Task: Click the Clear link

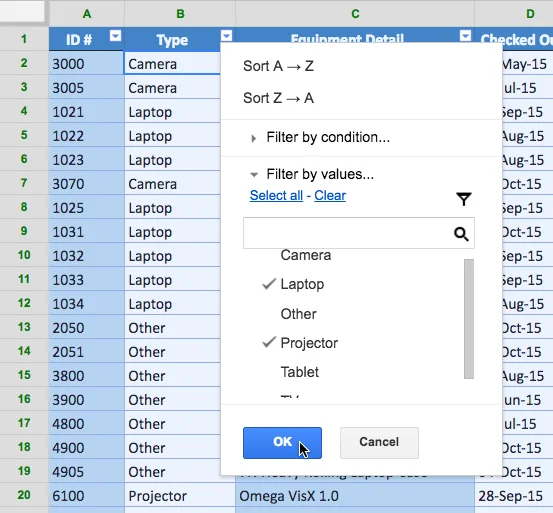Action: point(330,195)
